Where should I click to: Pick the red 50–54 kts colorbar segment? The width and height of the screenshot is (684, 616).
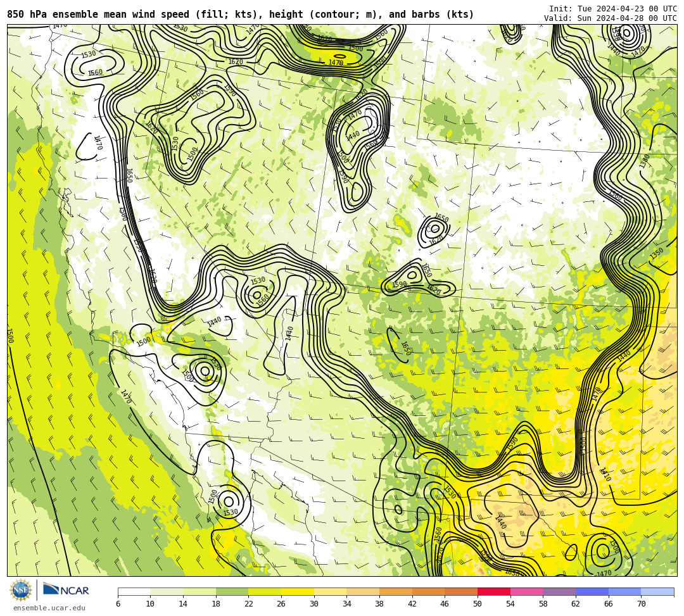[494, 591]
